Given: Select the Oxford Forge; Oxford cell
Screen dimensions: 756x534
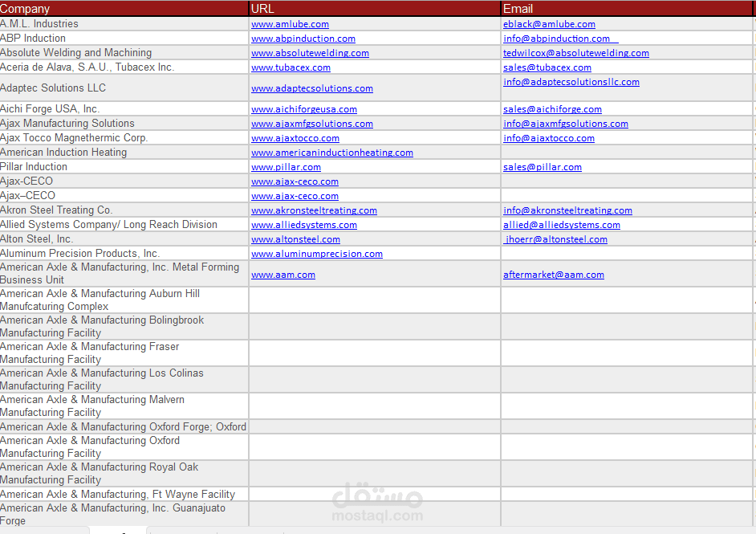Looking at the screenshot, I should pos(124,427).
